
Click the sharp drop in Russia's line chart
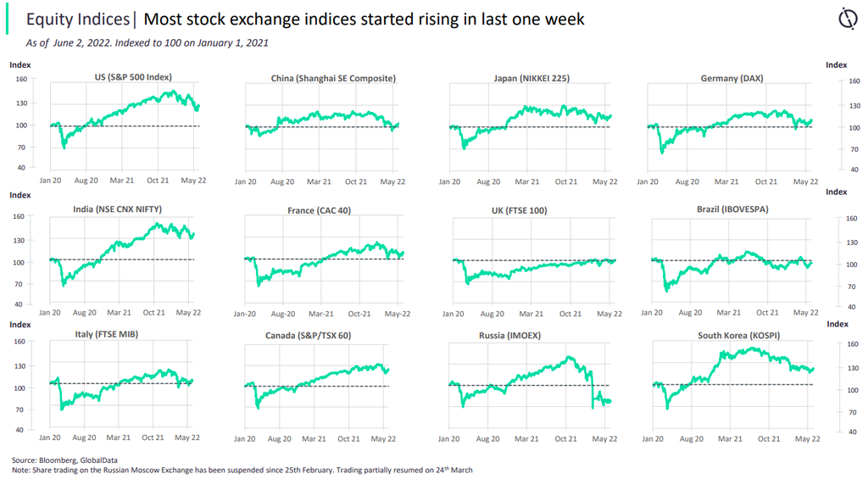point(592,390)
